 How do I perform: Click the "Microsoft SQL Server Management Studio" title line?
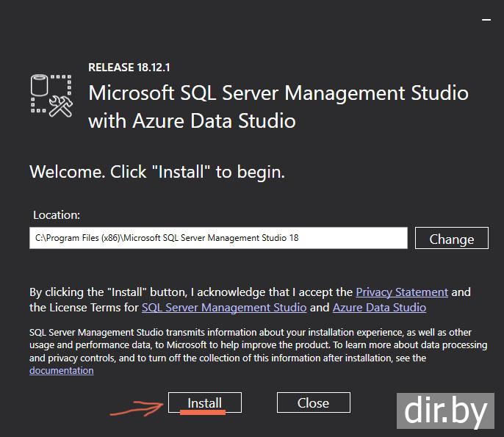(278, 93)
